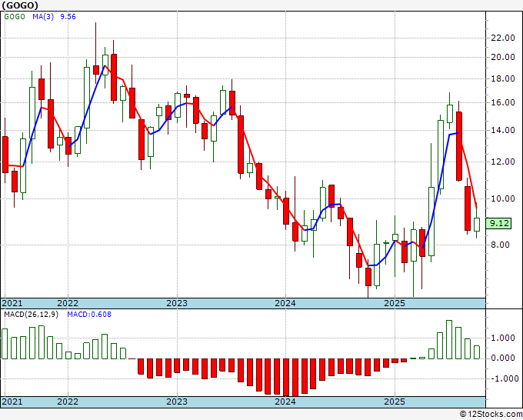The height and width of the screenshot is (420, 523).
Task: Click 2021 on the price chart timeline
Action: coord(12,303)
